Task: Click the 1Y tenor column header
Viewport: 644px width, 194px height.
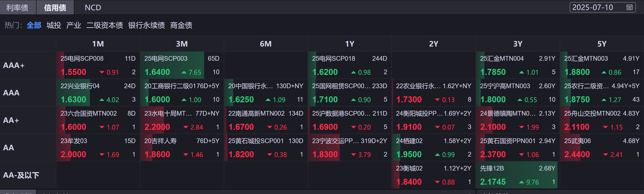Action: point(349,44)
